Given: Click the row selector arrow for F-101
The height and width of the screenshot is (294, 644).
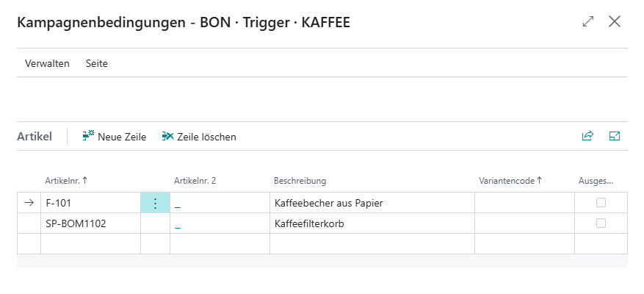Looking at the screenshot, I should (29, 203).
